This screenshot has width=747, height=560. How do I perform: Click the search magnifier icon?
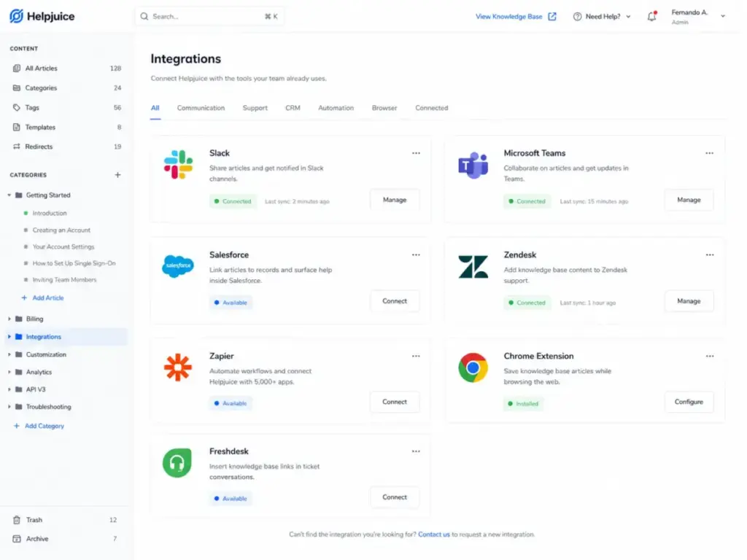[144, 17]
